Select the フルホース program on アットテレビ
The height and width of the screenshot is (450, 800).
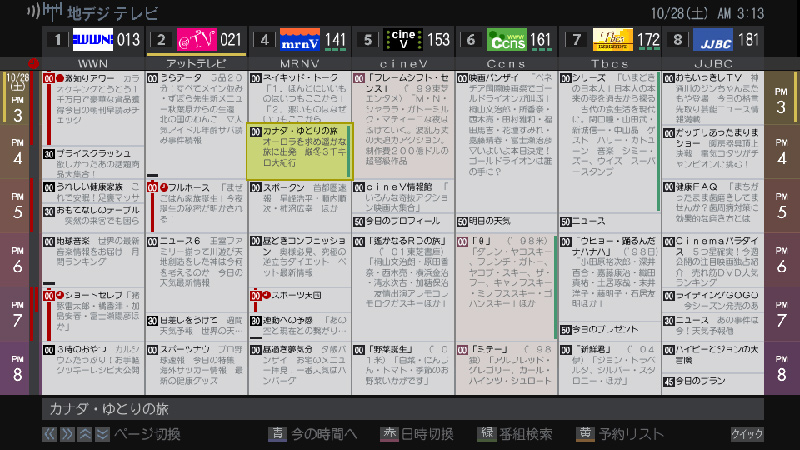point(196,206)
